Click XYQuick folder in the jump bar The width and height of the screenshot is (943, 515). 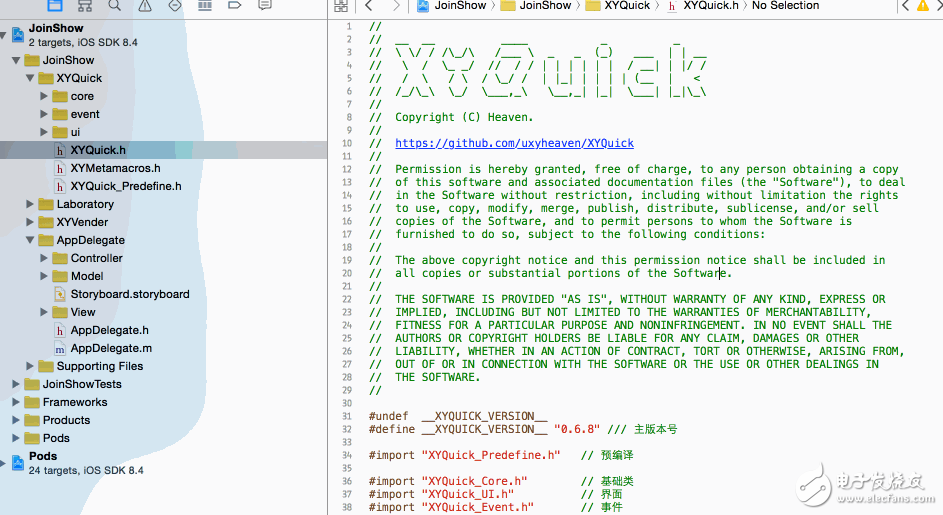click(626, 6)
